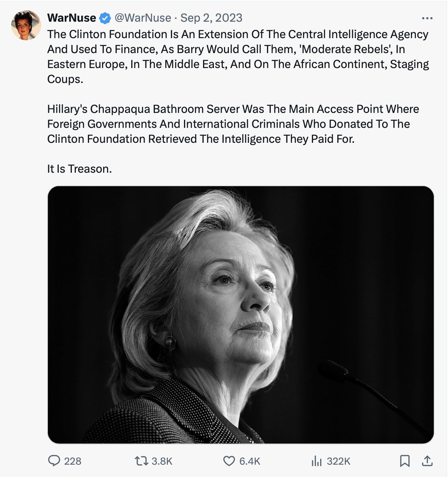Image resolution: width=448 pixels, height=477 pixels.
Task: Toggle the like heart icon
Action: (229, 461)
